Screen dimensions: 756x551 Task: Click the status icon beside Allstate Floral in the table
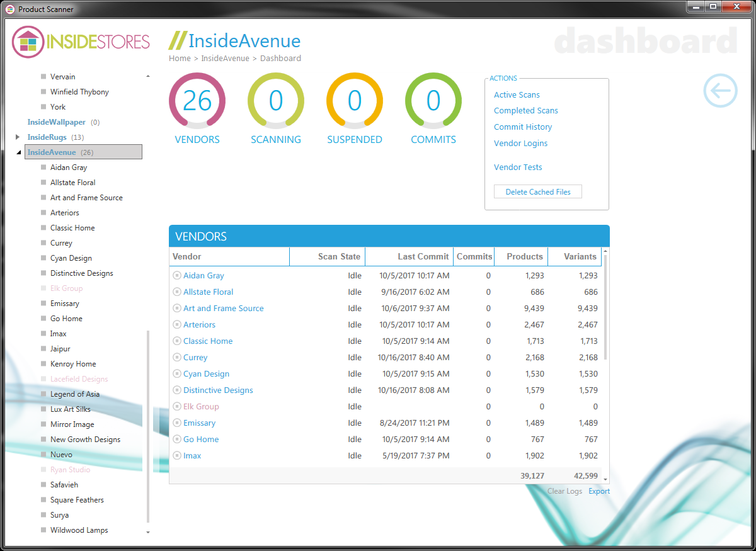(177, 292)
